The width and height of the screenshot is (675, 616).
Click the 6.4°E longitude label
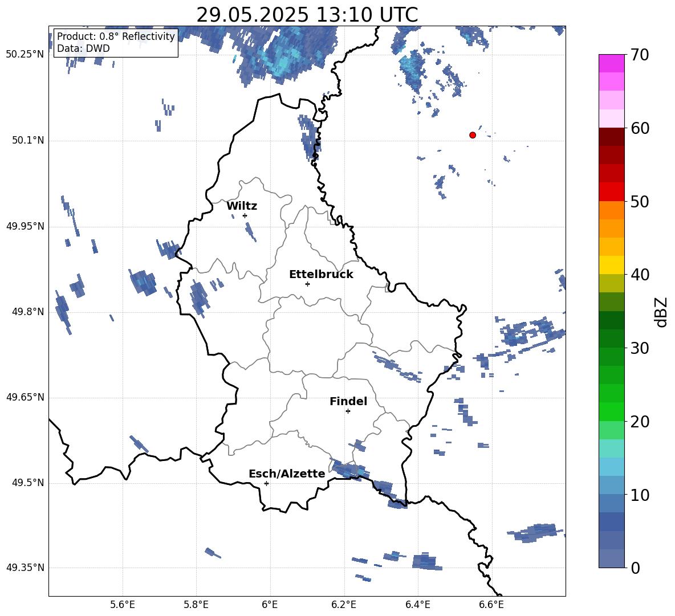(417, 605)
